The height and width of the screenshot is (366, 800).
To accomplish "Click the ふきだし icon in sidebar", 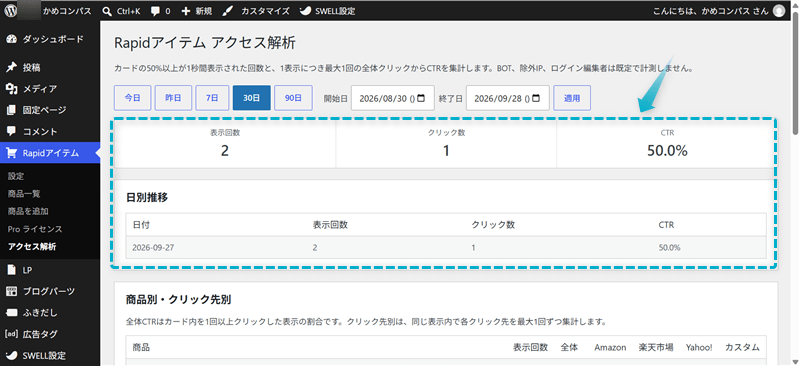I will [12, 312].
